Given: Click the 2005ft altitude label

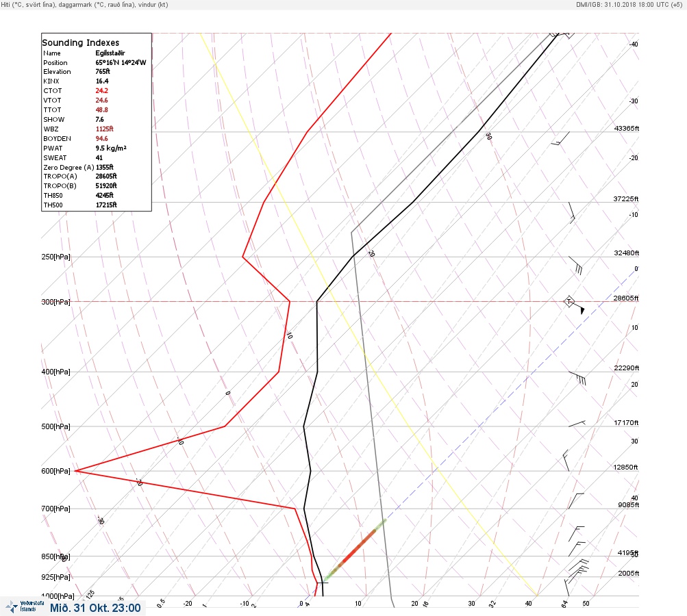Looking at the screenshot, I should tap(628, 573).
